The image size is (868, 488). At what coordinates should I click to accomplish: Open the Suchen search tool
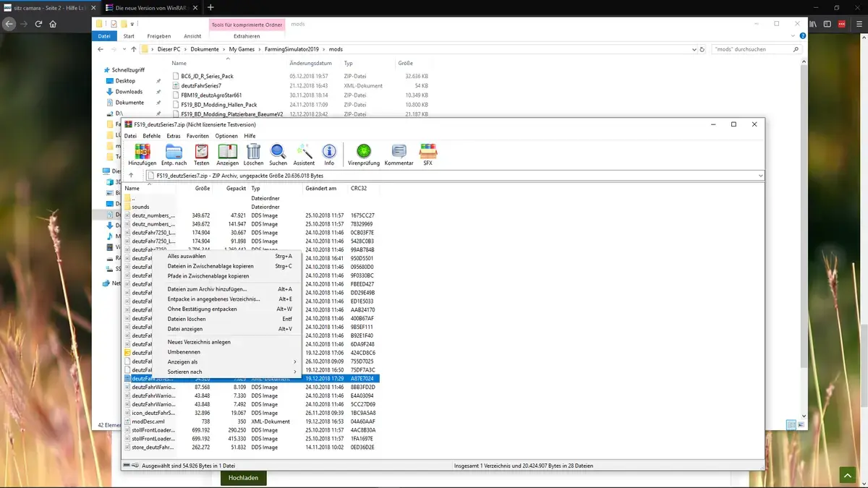[278, 153]
